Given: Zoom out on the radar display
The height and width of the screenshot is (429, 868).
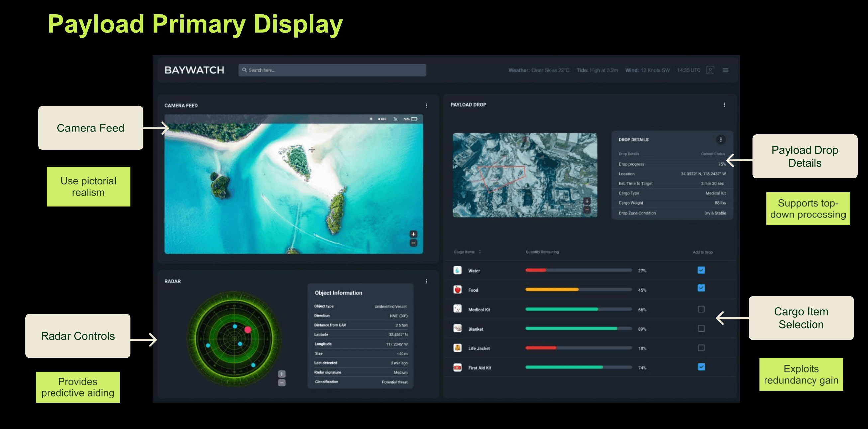Looking at the screenshot, I should click(x=282, y=383).
